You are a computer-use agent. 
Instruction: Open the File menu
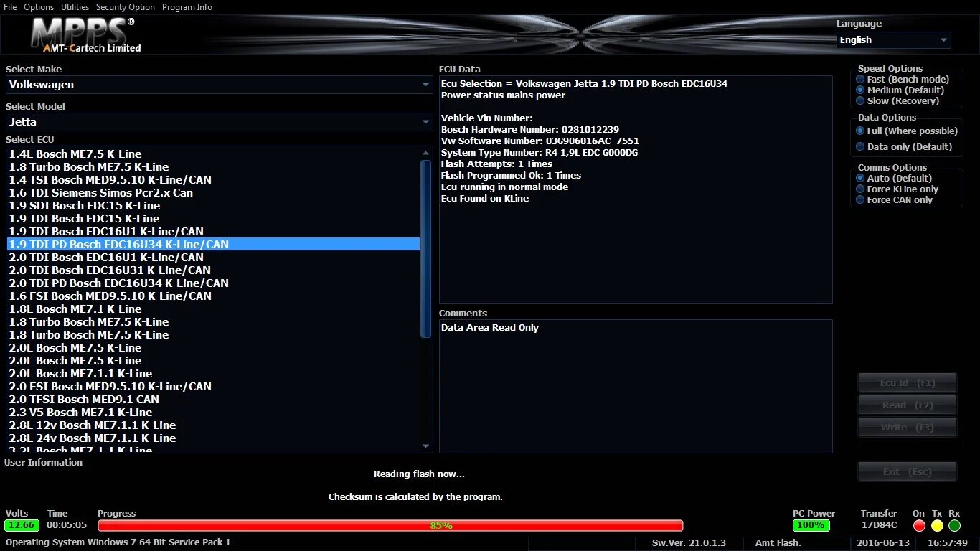pos(10,7)
